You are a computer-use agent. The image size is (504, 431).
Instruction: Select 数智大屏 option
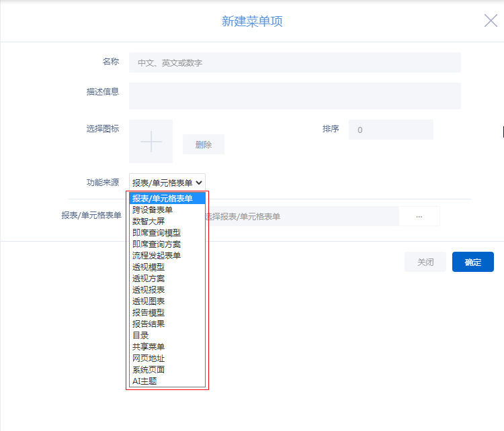click(149, 221)
